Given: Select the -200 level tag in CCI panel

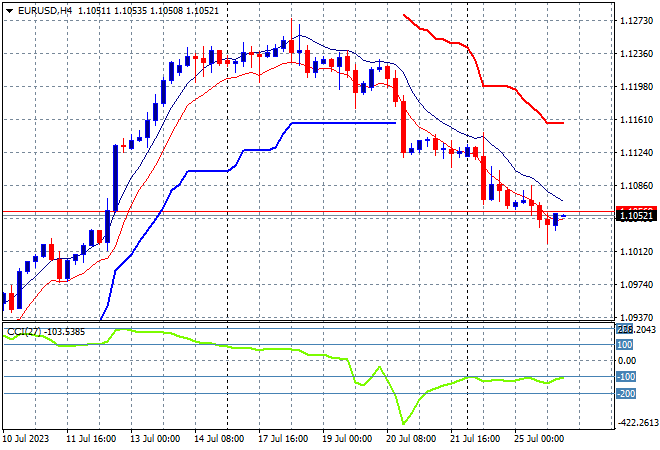Looking at the screenshot, I should tap(626, 394).
